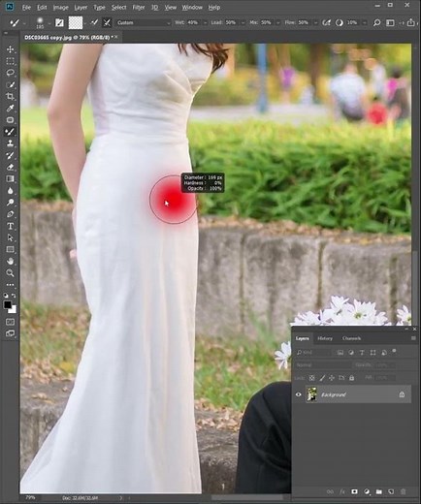Open the workspace switcher icon

tap(390, 22)
